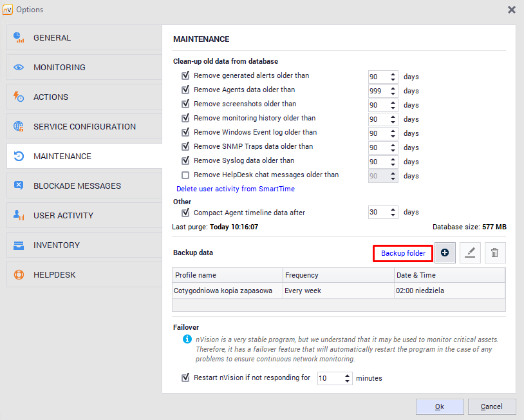This screenshot has width=524, height=420.
Task: Click Delete user activity from SmartTime
Action: coord(236,189)
